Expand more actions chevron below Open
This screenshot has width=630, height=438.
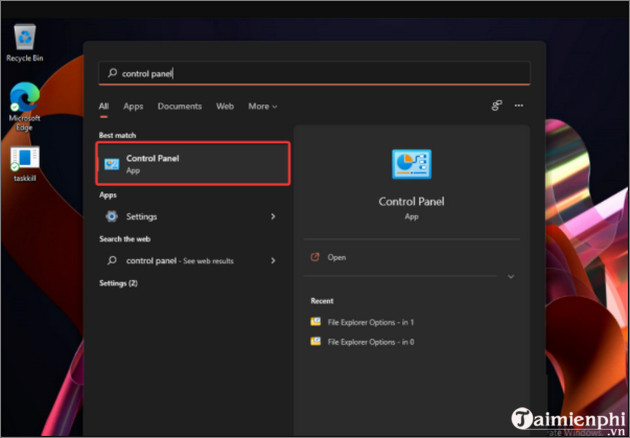tap(511, 276)
